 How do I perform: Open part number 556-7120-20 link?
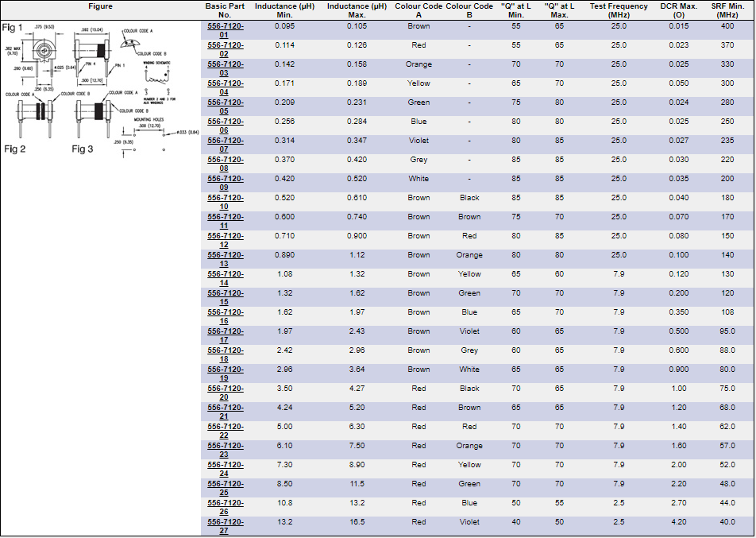[x=225, y=393]
